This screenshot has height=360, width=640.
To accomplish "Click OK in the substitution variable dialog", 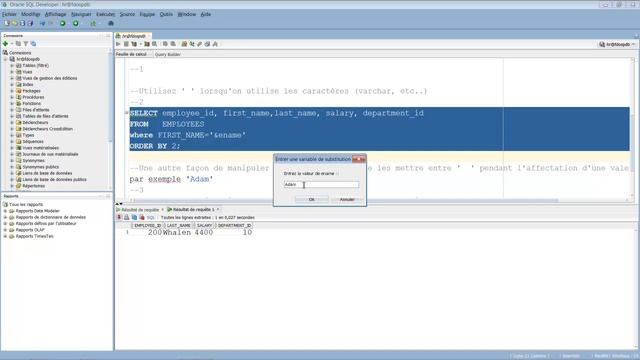I will click(x=311, y=200).
